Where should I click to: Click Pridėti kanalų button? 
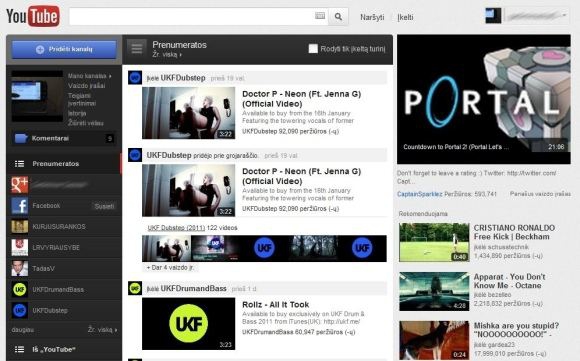[64, 49]
